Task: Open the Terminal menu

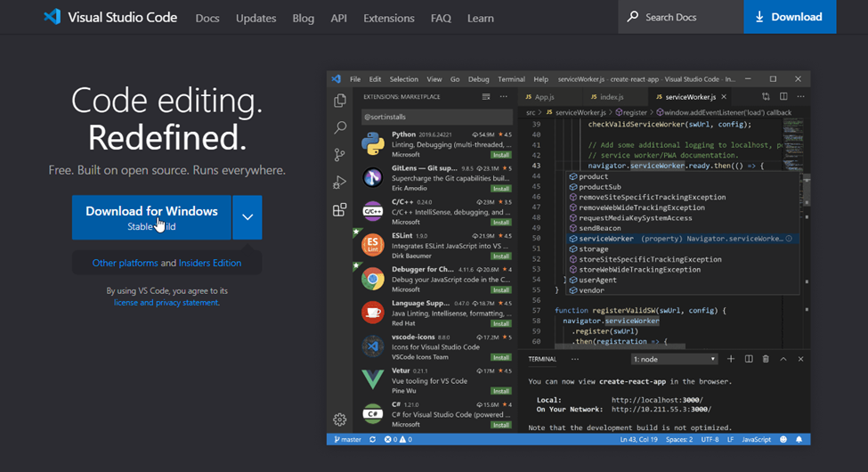Action: coord(511,79)
